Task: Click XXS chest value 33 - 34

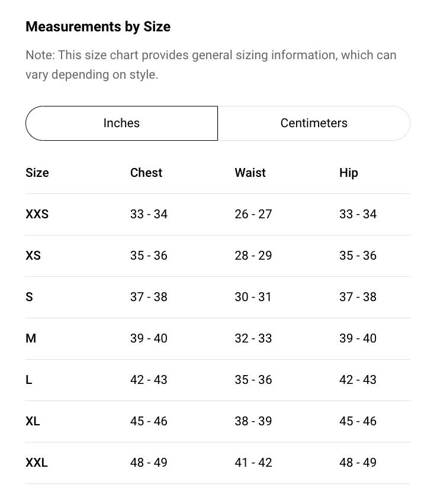Action: tap(149, 214)
